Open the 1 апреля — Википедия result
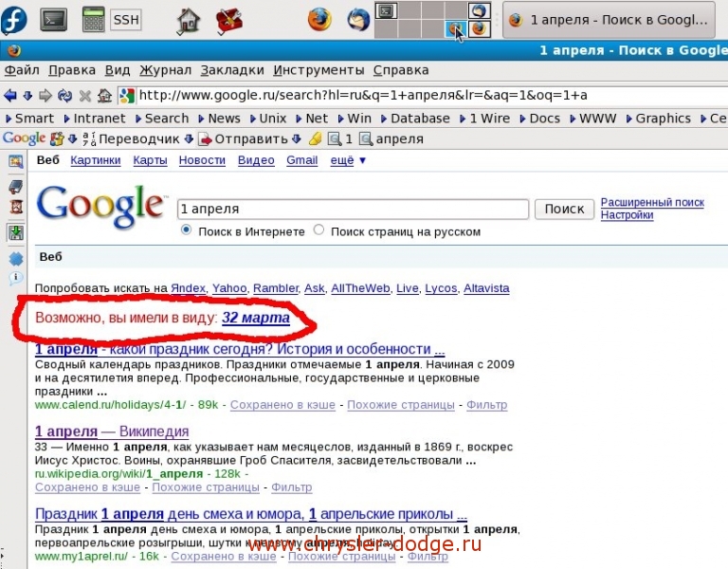 tap(112, 431)
